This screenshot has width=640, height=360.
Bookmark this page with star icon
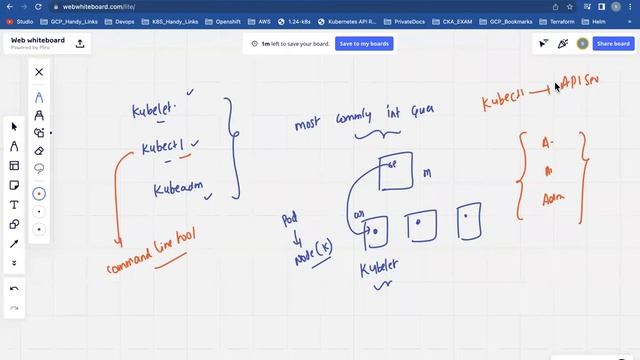(x=570, y=7)
